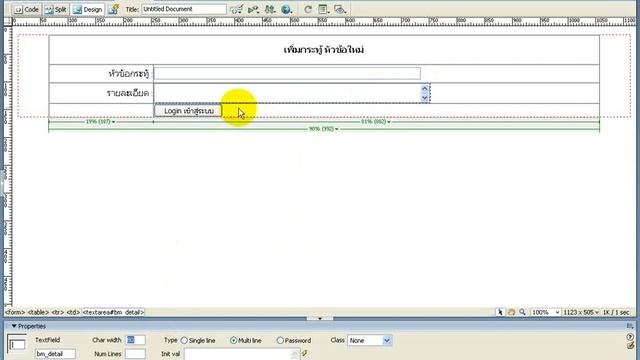Open the Properties panel options menu
The width and height of the screenshot is (640, 360).
point(630,326)
